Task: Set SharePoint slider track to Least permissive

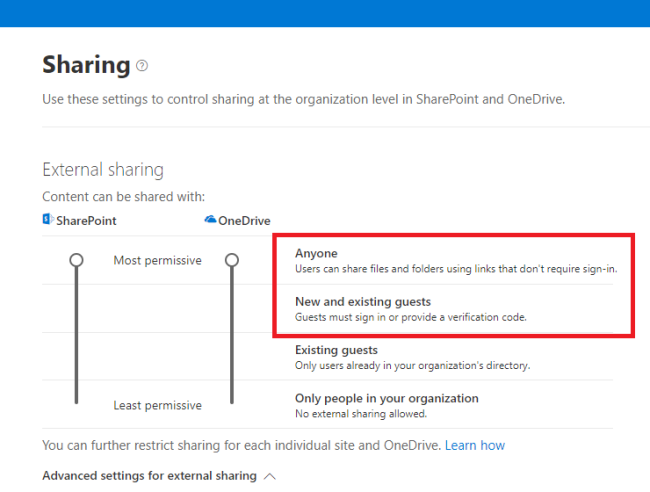Action: click(x=76, y=401)
